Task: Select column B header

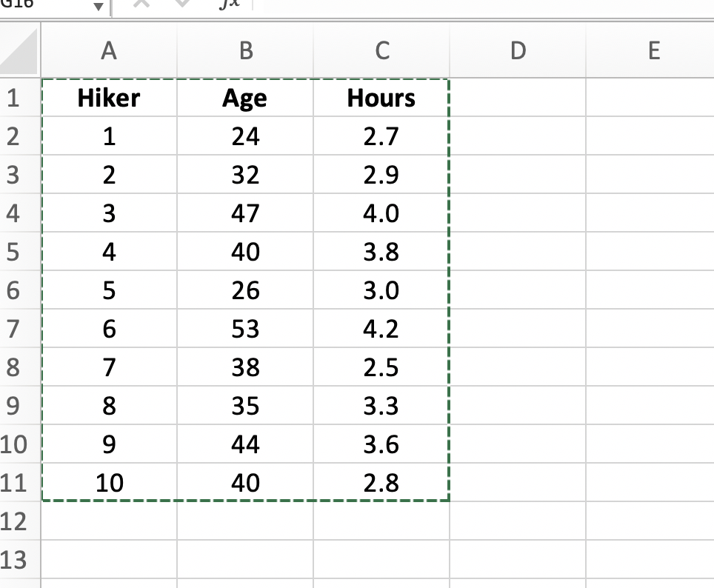Action: tap(245, 50)
